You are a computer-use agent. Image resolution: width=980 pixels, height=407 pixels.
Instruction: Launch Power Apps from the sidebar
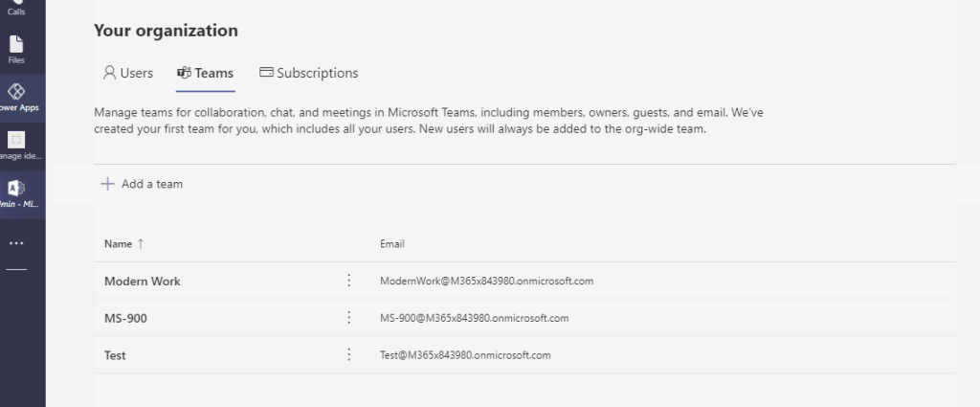click(x=16, y=96)
